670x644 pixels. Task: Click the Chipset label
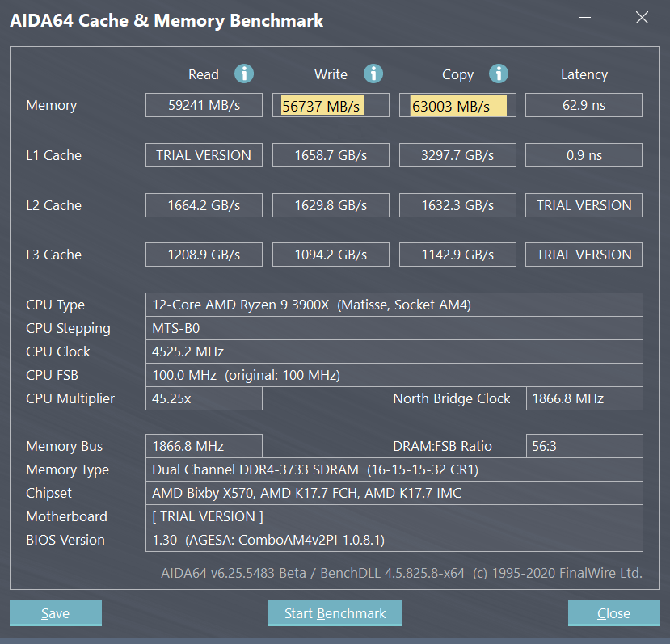(48, 494)
